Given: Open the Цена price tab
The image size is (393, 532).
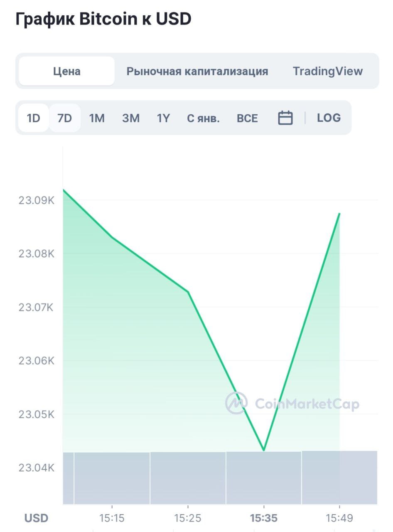Looking at the screenshot, I should [x=66, y=71].
